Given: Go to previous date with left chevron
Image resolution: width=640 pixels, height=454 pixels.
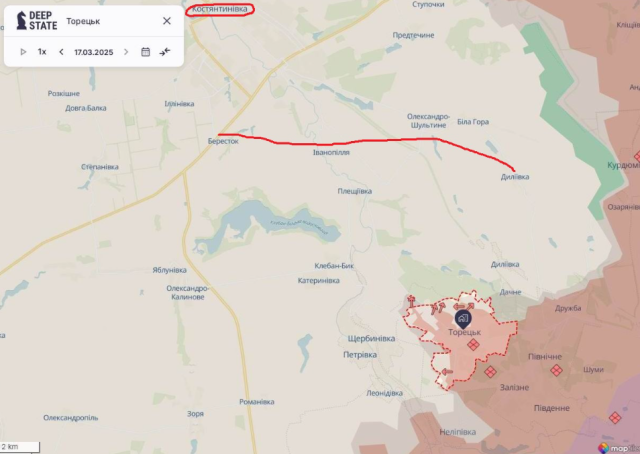Looking at the screenshot, I should [x=61, y=52].
